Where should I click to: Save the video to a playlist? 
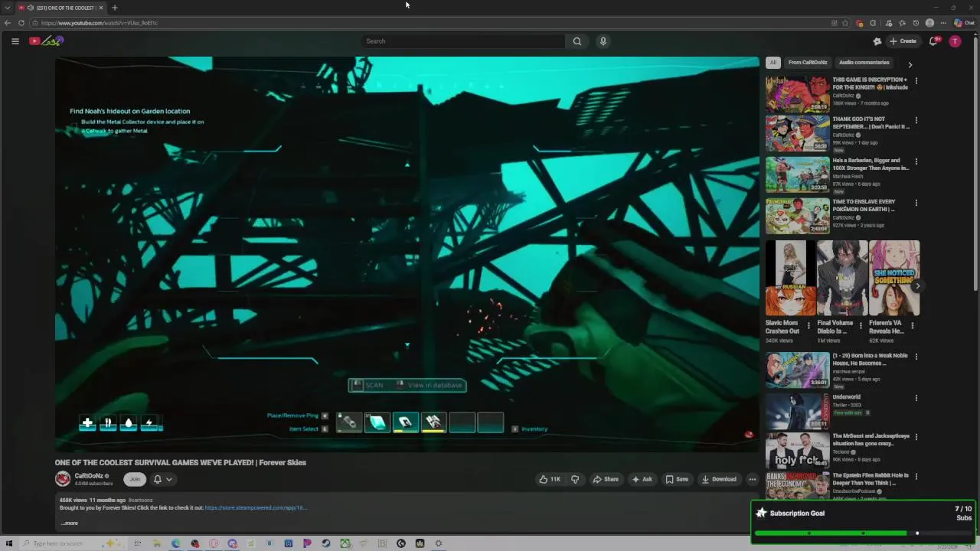pyautogui.click(x=676, y=479)
